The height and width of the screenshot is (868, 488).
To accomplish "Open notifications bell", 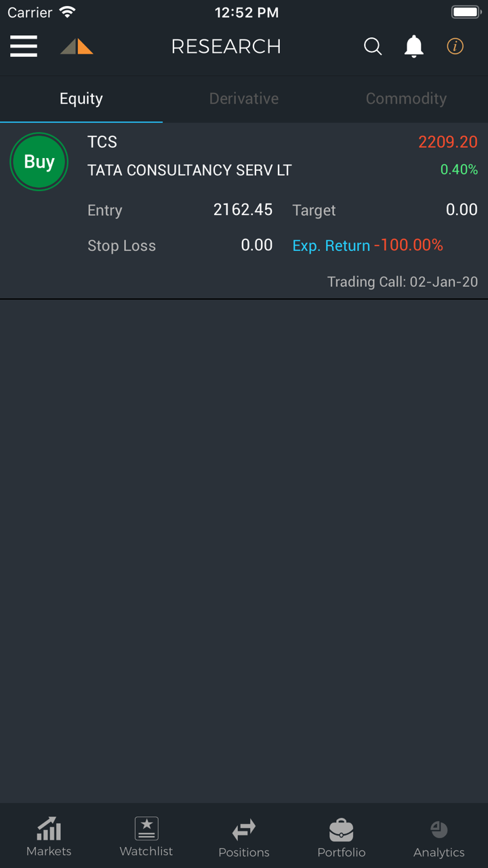I will (x=413, y=46).
